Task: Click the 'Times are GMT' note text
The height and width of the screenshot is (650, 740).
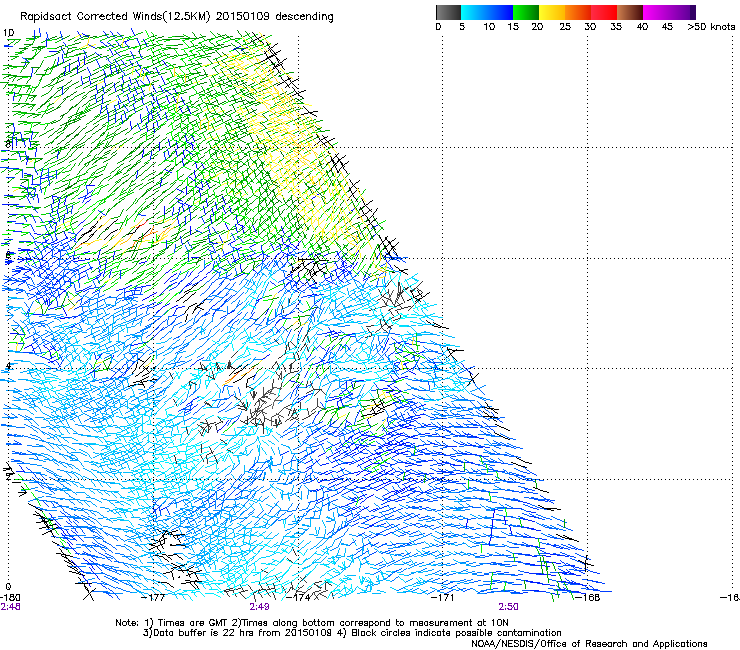Action: click(191, 623)
